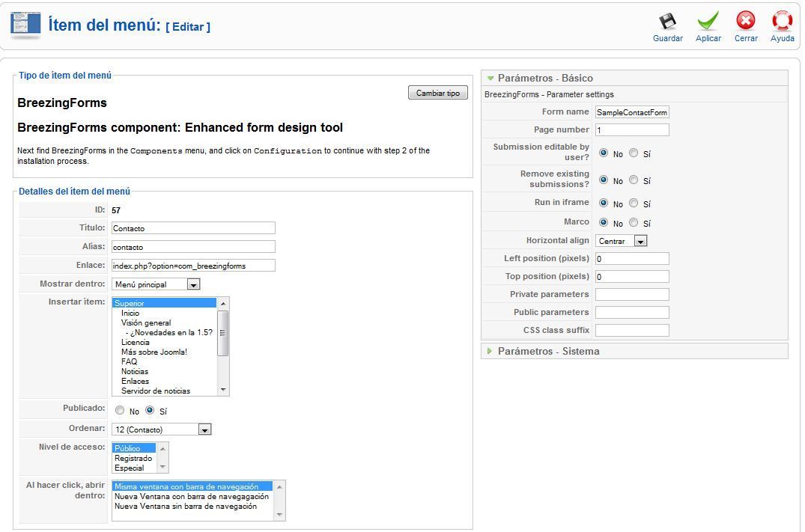805x532 pixels.
Task: Click the Page number field
Action: 632,129
